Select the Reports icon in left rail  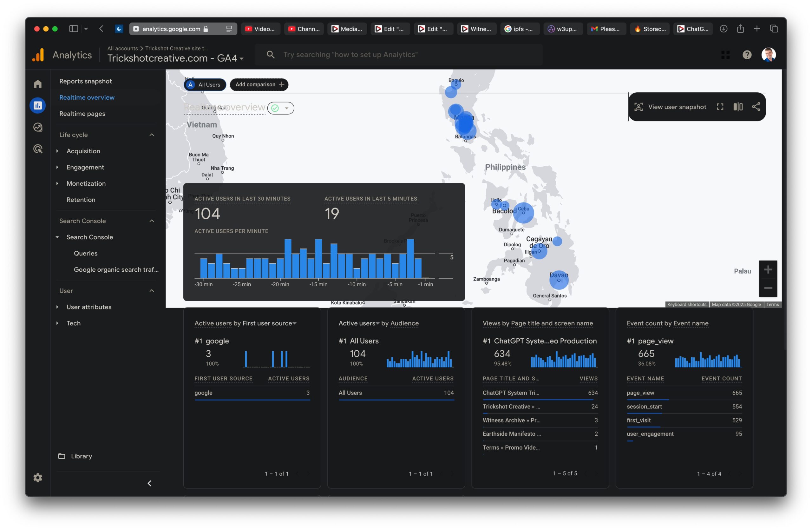point(37,105)
